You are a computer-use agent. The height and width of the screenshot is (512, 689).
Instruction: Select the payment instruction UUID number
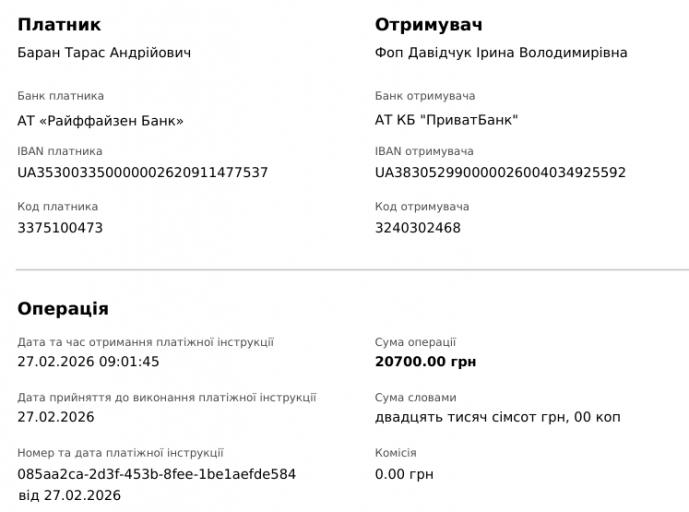tap(157, 473)
